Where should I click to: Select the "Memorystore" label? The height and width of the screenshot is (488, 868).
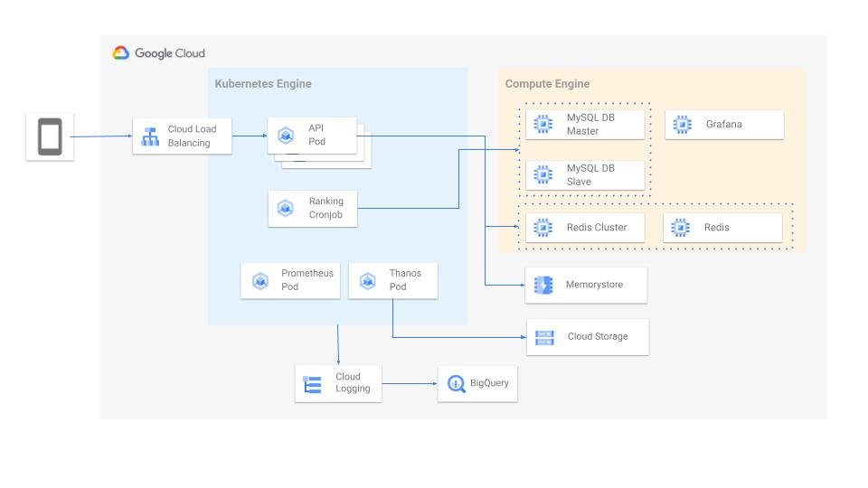tap(594, 285)
